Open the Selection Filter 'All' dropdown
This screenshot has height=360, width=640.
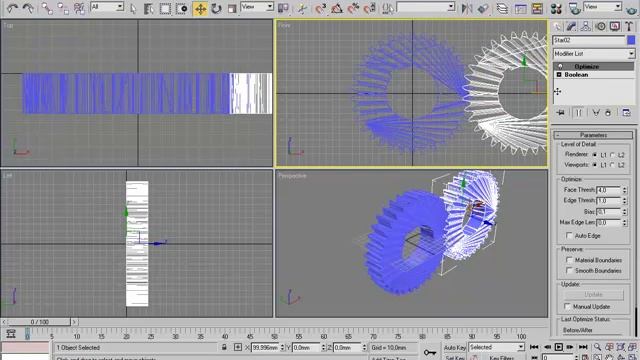pos(107,7)
